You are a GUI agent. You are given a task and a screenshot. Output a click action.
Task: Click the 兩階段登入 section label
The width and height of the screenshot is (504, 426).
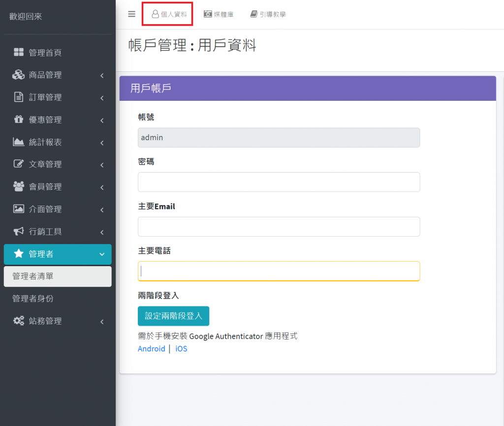pyautogui.click(x=158, y=295)
